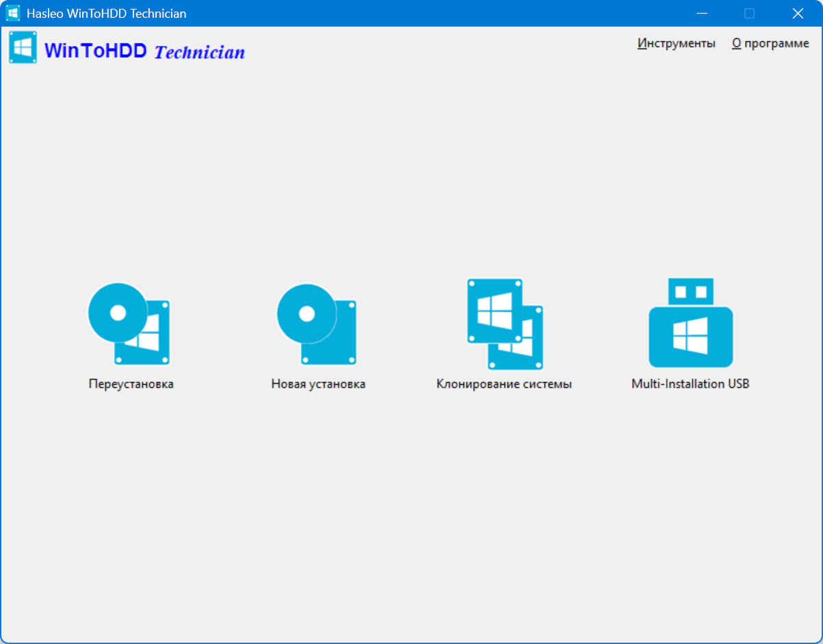Click the USB connector part of the flash drive icon
Image resolution: width=823 pixels, height=644 pixels.
(x=690, y=292)
